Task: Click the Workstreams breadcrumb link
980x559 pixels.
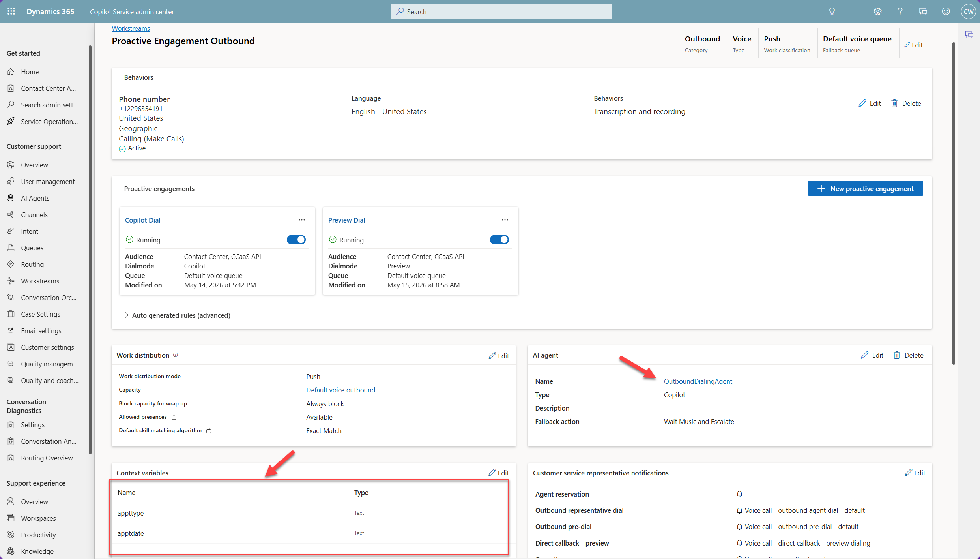Action: pyautogui.click(x=131, y=28)
